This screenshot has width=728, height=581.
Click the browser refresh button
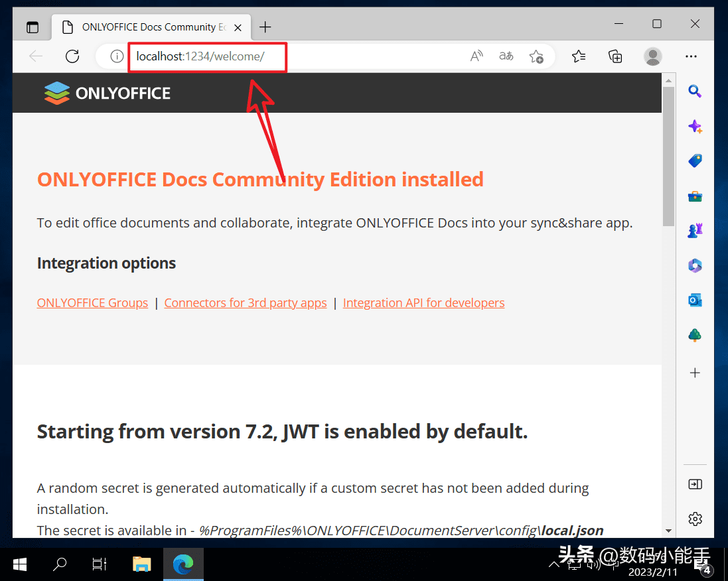[x=72, y=56]
